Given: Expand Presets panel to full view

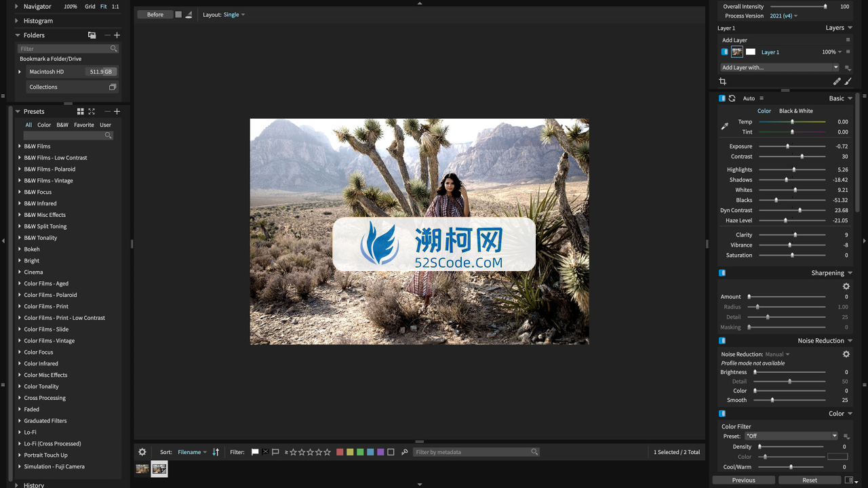Looking at the screenshot, I should pyautogui.click(x=92, y=111).
